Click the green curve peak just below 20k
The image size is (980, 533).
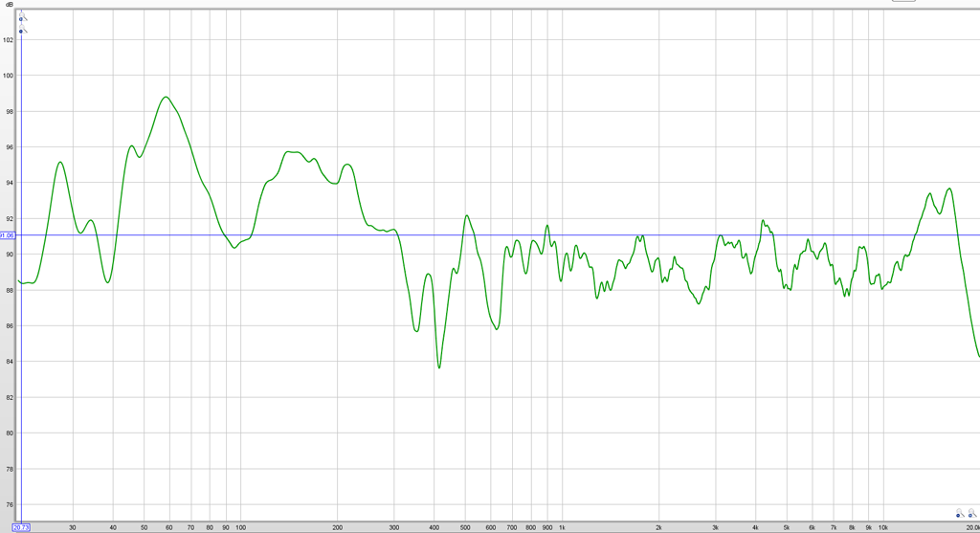[949, 189]
